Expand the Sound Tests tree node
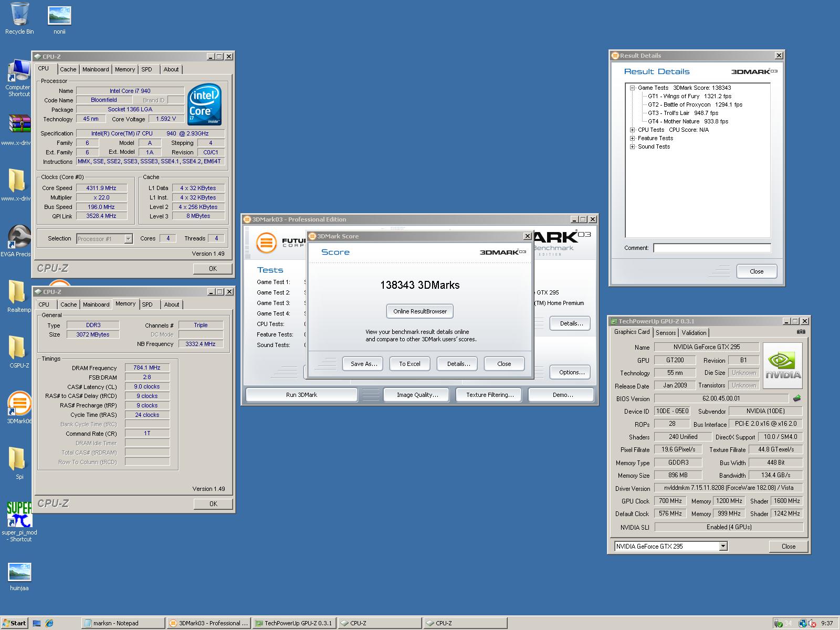This screenshot has width=840, height=630. (633, 146)
